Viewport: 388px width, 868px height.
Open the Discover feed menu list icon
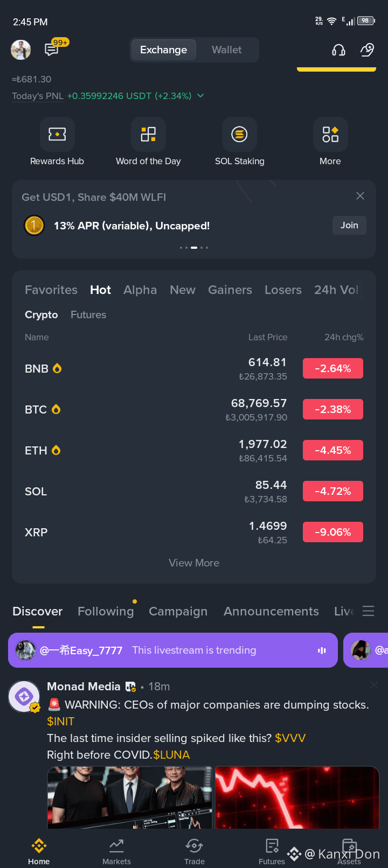pyautogui.click(x=368, y=611)
